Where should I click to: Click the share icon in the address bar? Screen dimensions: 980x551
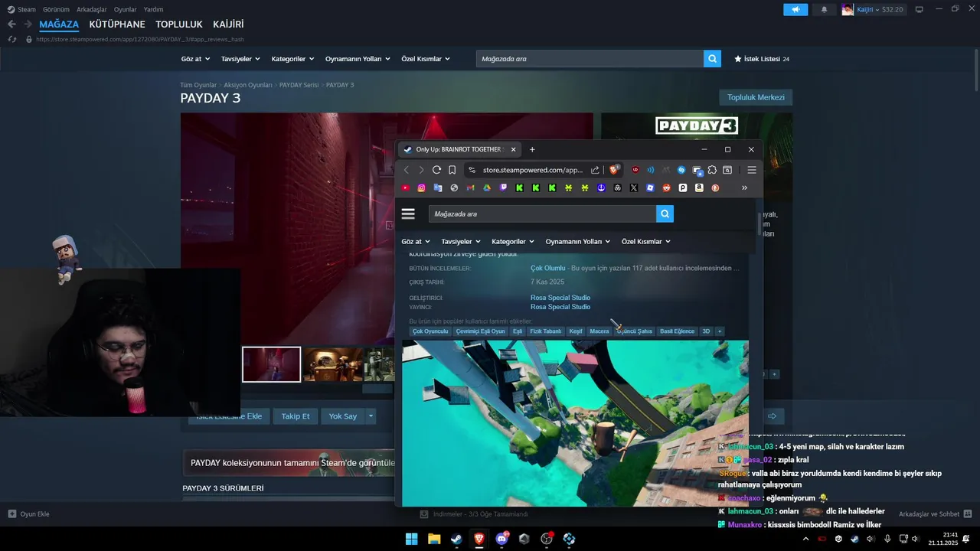point(595,170)
